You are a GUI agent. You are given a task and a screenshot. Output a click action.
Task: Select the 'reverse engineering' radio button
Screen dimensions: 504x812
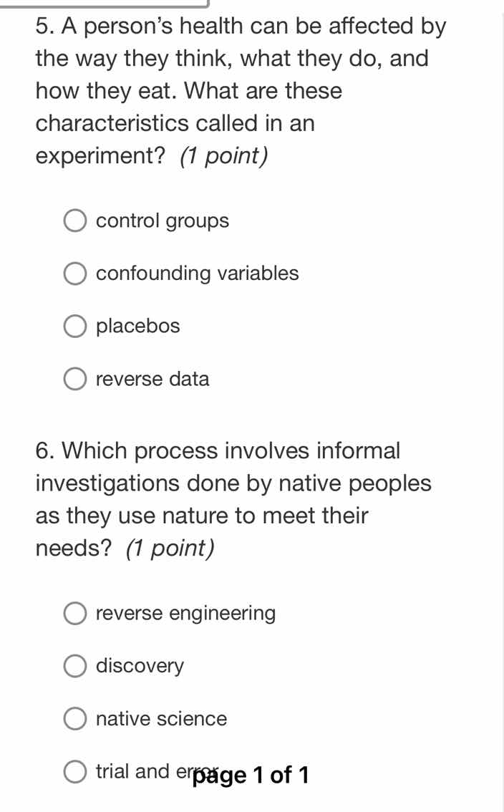(x=75, y=614)
